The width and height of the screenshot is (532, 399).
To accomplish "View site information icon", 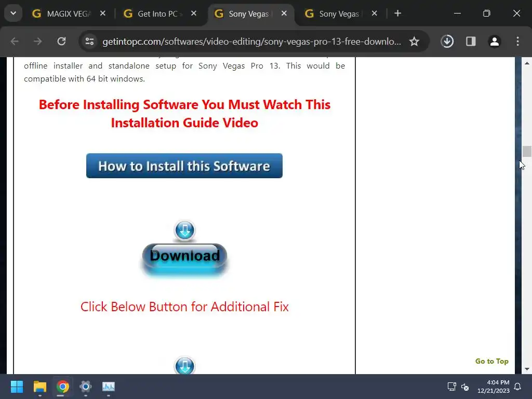I will [89, 42].
